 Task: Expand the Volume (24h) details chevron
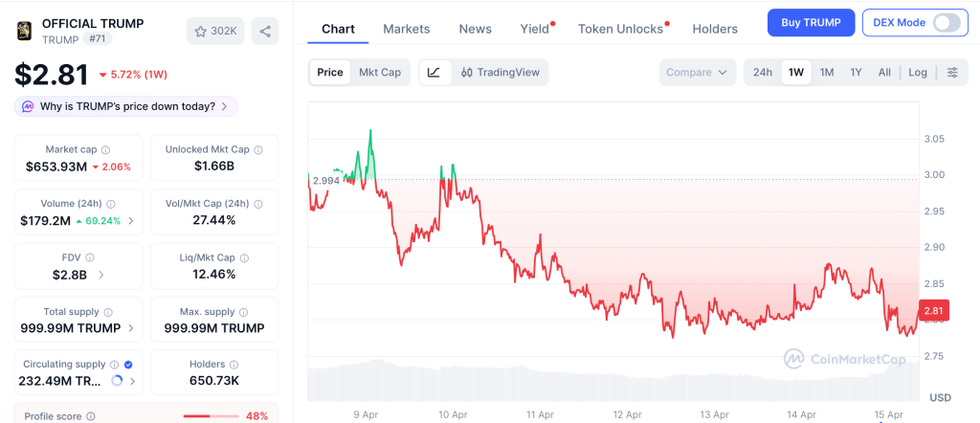click(131, 221)
